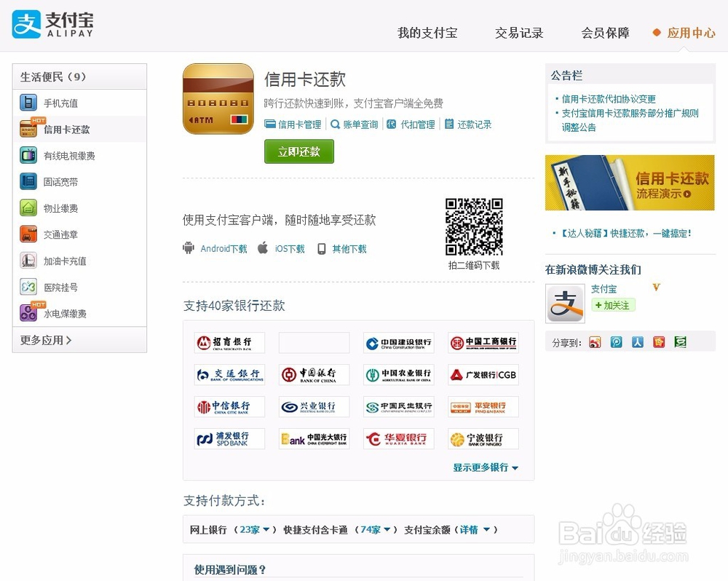Open the 加油卡充值 fuel icon
This screenshot has width=728, height=581.
coord(28,261)
